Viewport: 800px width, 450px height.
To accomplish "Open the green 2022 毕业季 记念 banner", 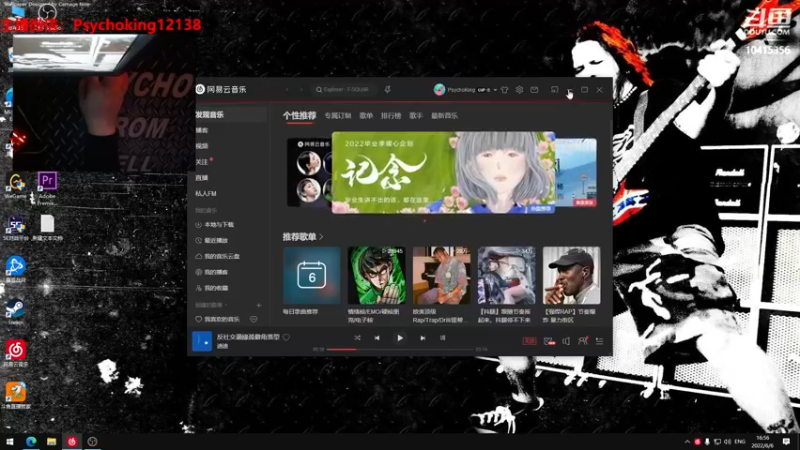I will click(x=443, y=172).
